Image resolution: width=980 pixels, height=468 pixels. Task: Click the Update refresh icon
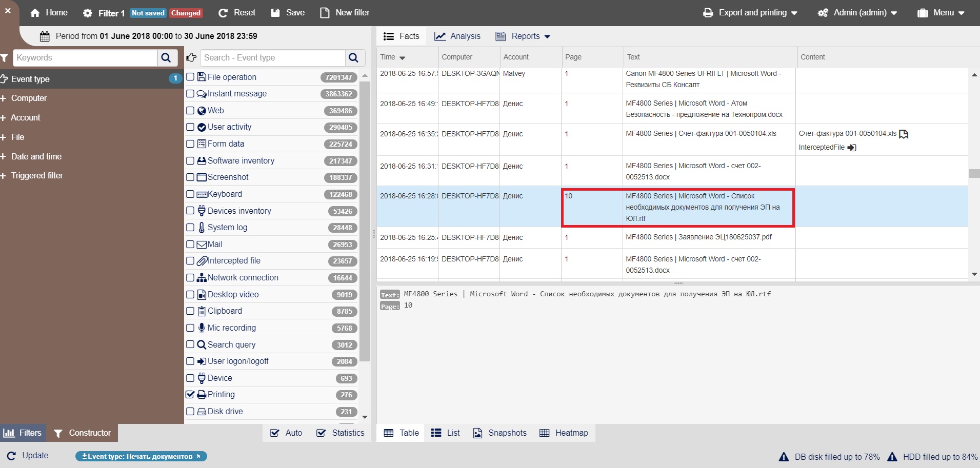click(11, 456)
